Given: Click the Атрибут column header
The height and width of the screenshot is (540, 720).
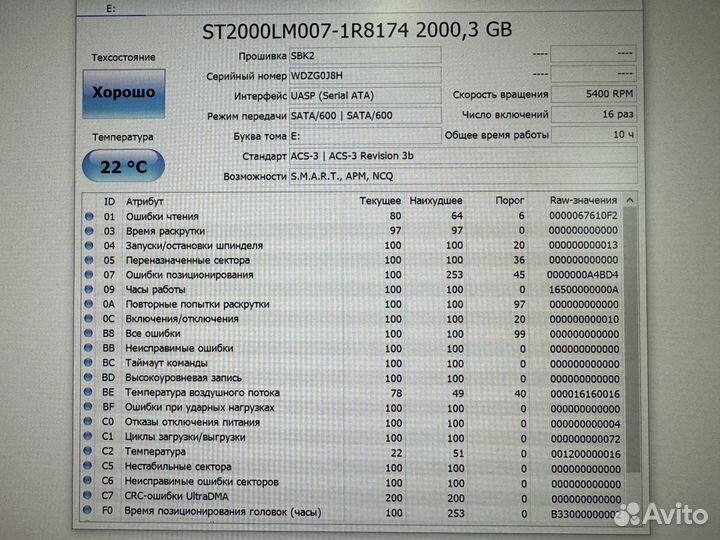Looking at the screenshot, I should click(x=145, y=202).
